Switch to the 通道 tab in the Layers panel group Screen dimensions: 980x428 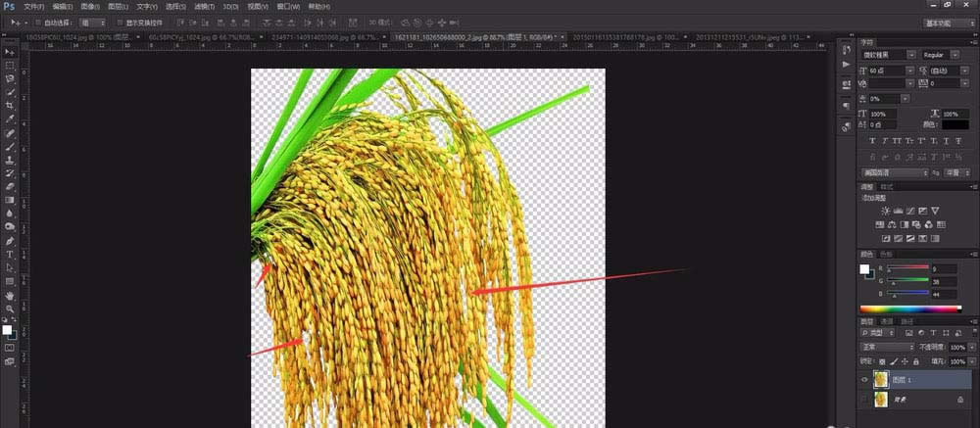click(886, 321)
